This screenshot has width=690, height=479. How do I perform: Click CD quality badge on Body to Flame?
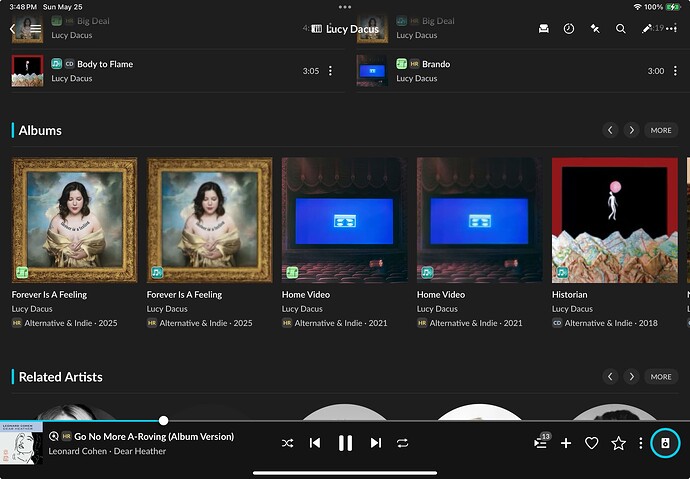tap(70, 64)
